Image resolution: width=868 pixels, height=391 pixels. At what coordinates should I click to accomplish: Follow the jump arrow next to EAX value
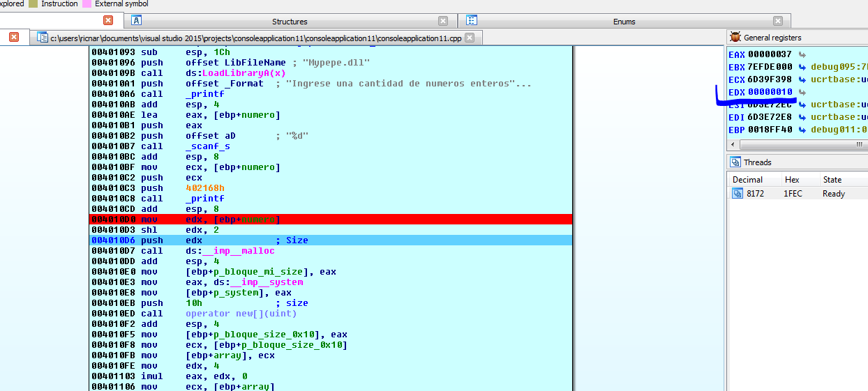(802, 54)
